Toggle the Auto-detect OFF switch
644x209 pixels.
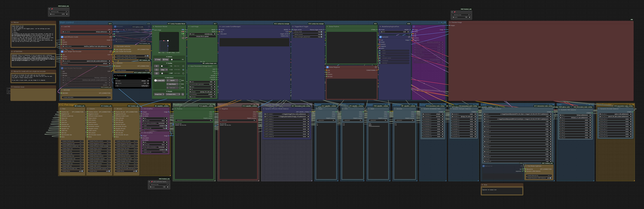[x=160, y=81]
